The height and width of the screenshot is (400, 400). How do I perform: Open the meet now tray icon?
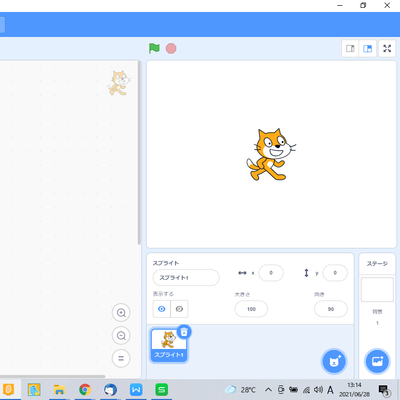[x=281, y=389]
